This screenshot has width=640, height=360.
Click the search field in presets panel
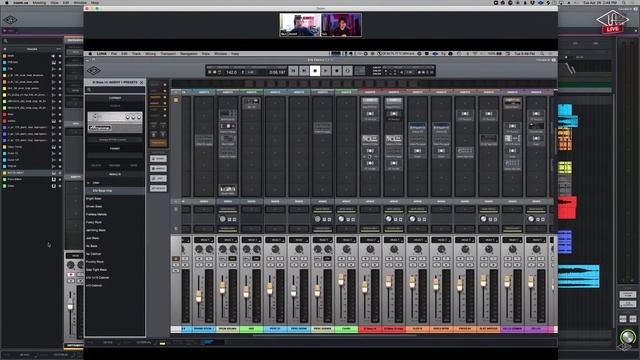click(115, 89)
